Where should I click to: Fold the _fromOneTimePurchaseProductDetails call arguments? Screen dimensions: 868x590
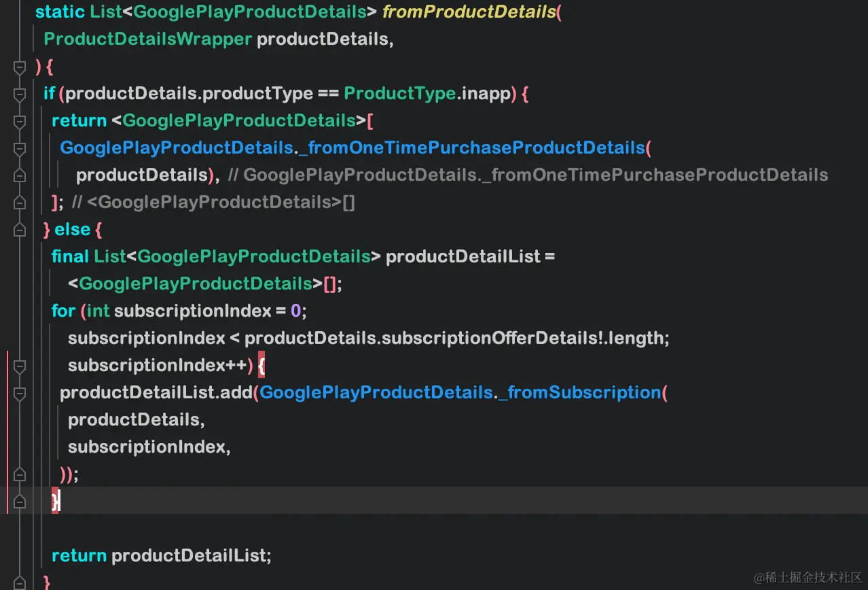point(19,148)
